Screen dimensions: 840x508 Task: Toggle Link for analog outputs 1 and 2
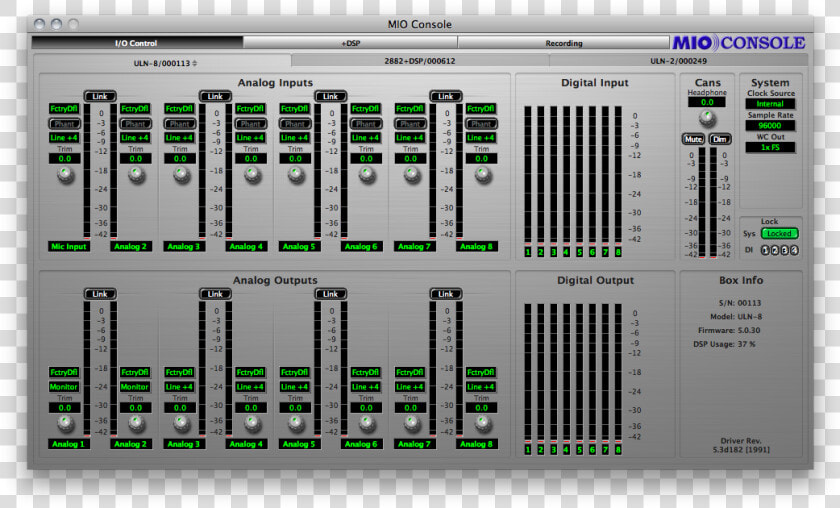[x=100, y=294]
